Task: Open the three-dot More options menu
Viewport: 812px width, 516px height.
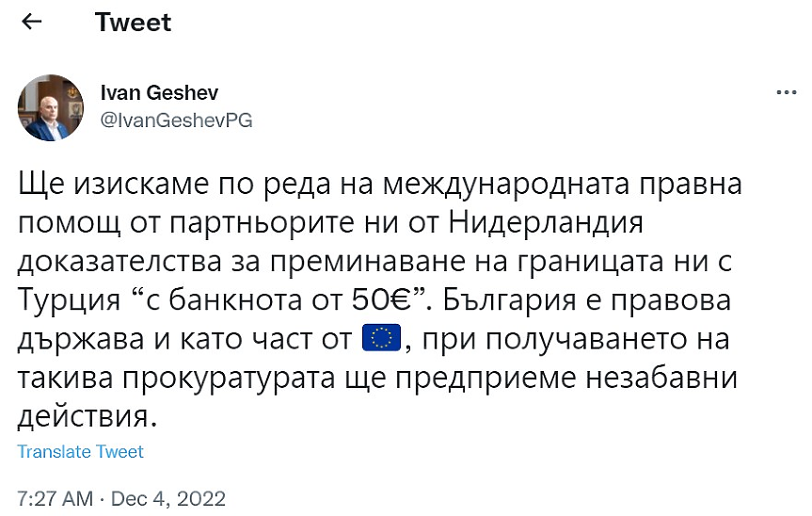Action: [785, 93]
